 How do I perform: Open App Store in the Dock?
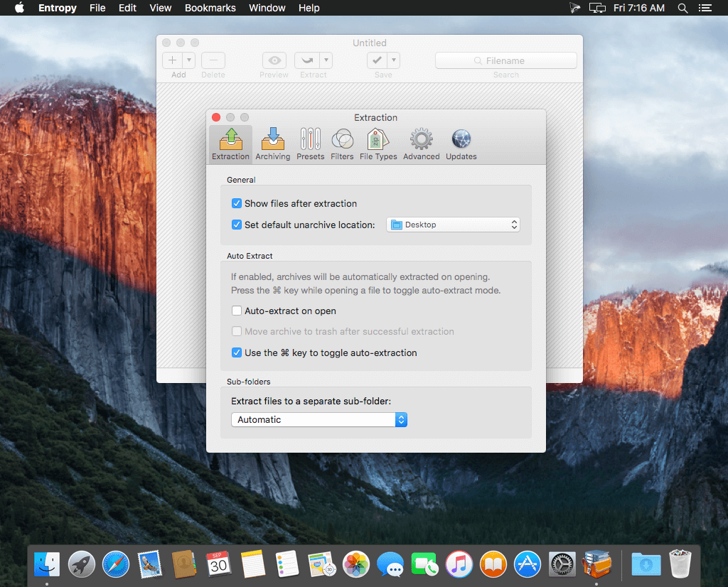tap(528, 564)
